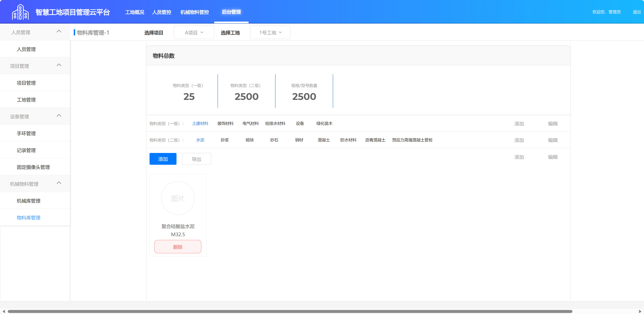Image resolution: width=644 pixels, height=314 pixels.
Task: Collapse the 项目管理 sidebar group chevron
Action: (59, 65)
